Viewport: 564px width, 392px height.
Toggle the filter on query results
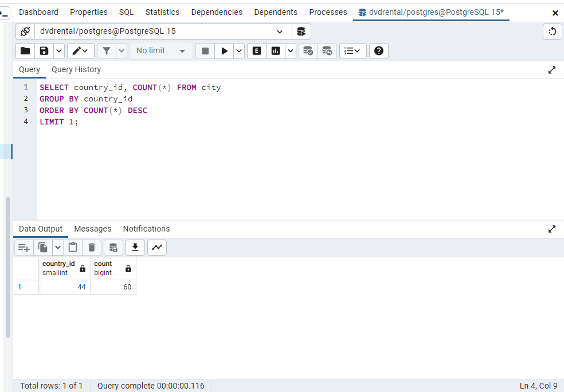click(x=107, y=50)
